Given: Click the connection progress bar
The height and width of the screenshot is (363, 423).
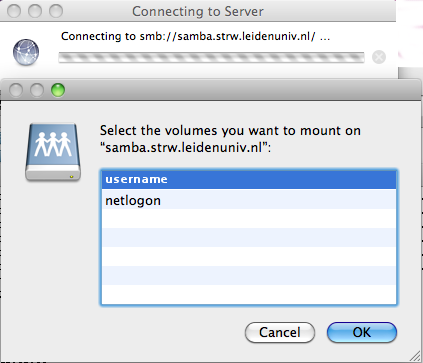Looking at the screenshot, I should (x=211, y=57).
